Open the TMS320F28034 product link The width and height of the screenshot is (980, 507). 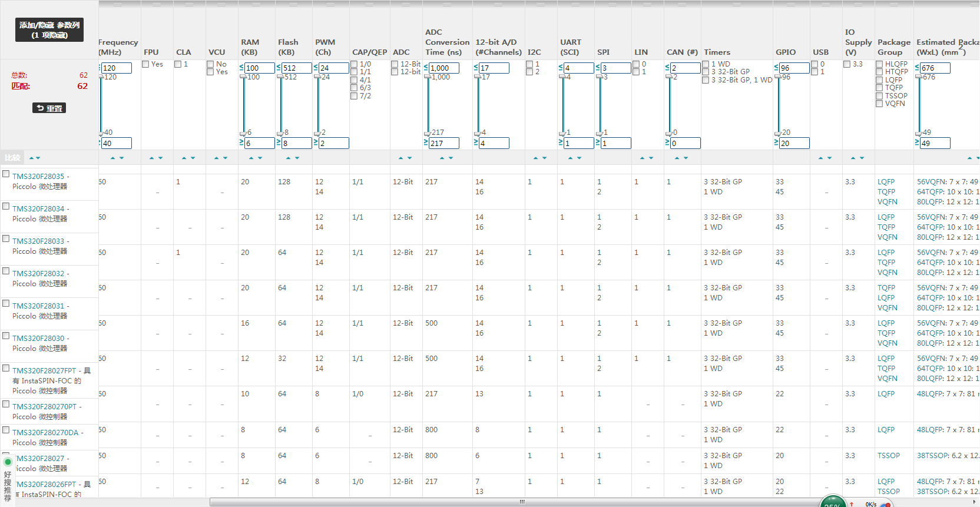click(x=38, y=208)
